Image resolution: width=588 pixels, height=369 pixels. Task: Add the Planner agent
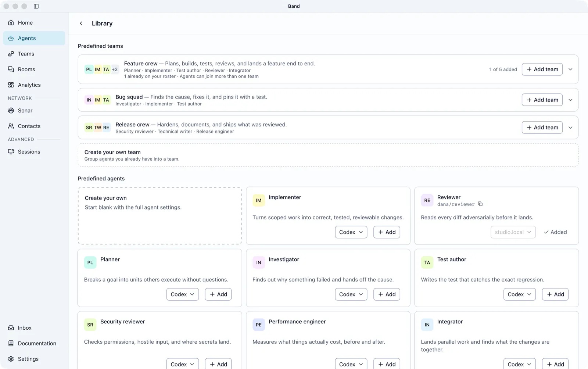click(x=218, y=294)
